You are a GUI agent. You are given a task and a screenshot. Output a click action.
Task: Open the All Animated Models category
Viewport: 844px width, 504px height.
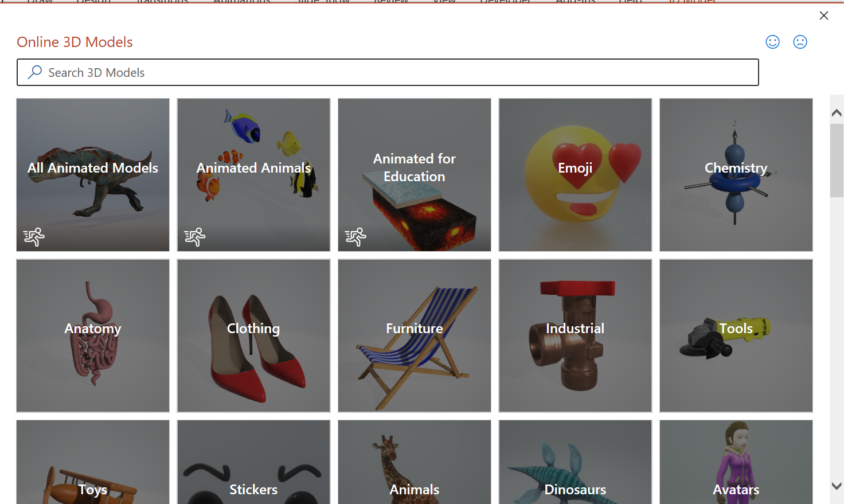click(93, 175)
